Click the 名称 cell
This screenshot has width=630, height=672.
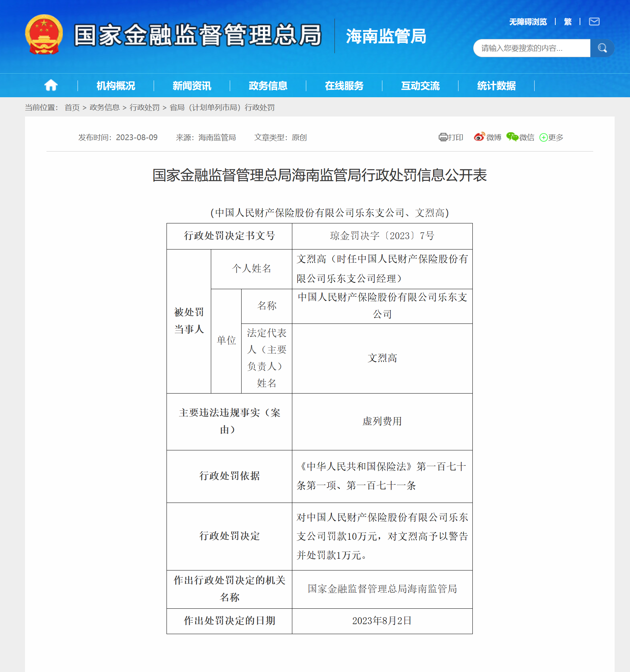267,306
